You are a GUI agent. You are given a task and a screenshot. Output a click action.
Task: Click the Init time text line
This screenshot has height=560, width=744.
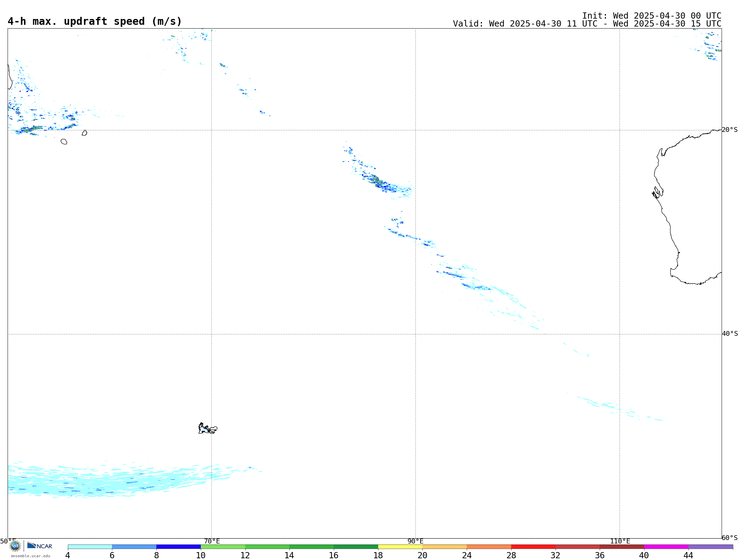pyautogui.click(x=652, y=16)
